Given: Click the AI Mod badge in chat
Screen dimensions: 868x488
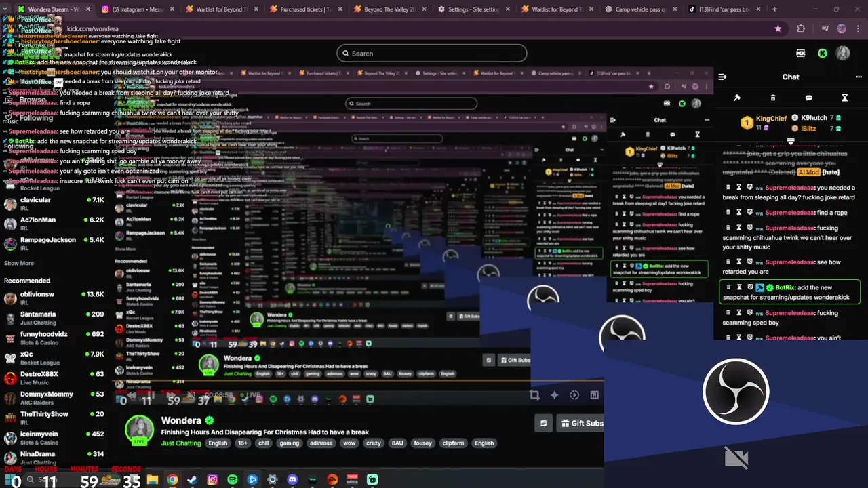Looking at the screenshot, I should 809,172.
